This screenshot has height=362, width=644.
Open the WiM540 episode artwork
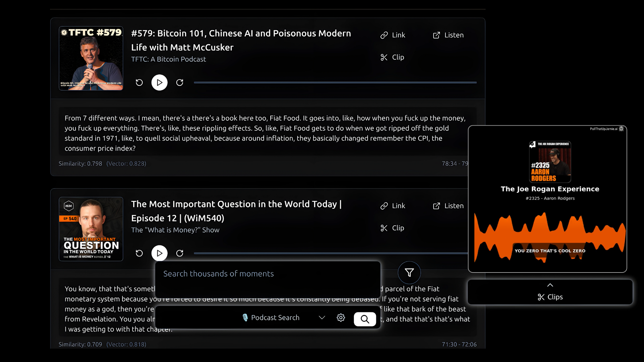click(91, 229)
